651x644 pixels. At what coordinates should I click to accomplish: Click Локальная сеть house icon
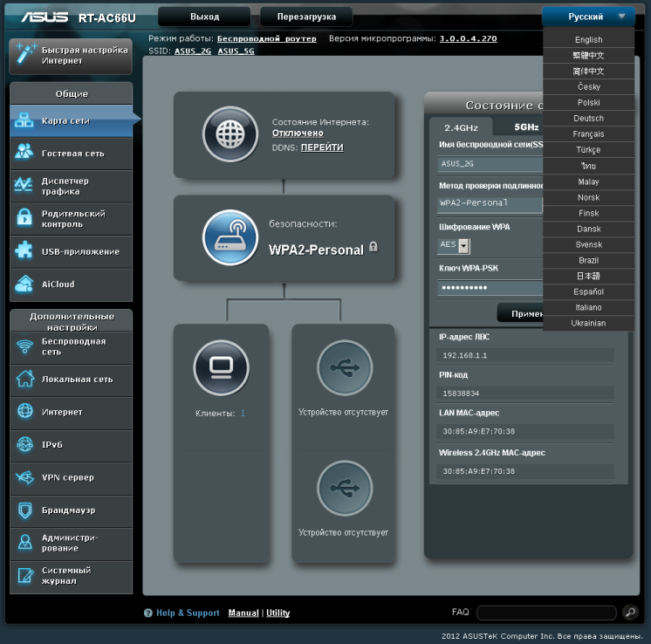[x=25, y=378]
